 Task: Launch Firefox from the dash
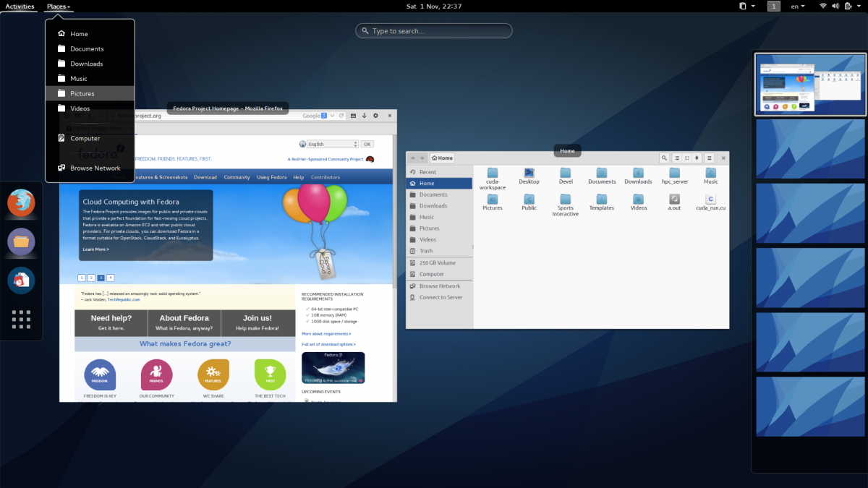21,202
